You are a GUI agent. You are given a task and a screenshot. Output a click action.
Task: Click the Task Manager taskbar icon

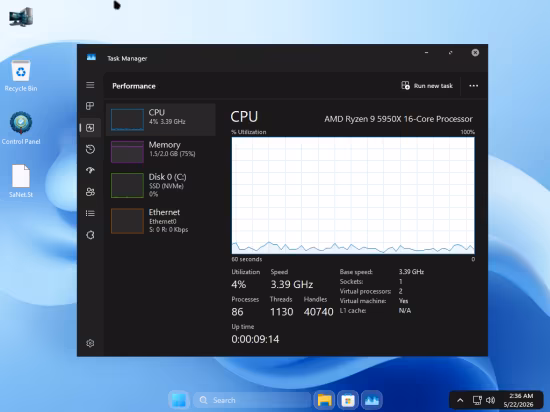tap(372, 400)
